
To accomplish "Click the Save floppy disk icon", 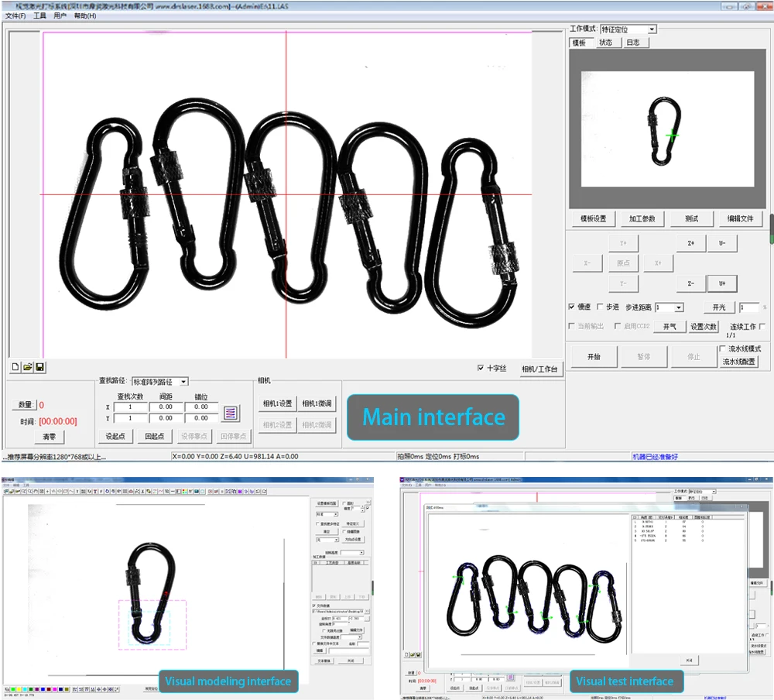I will pyautogui.click(x=39, y=366).
